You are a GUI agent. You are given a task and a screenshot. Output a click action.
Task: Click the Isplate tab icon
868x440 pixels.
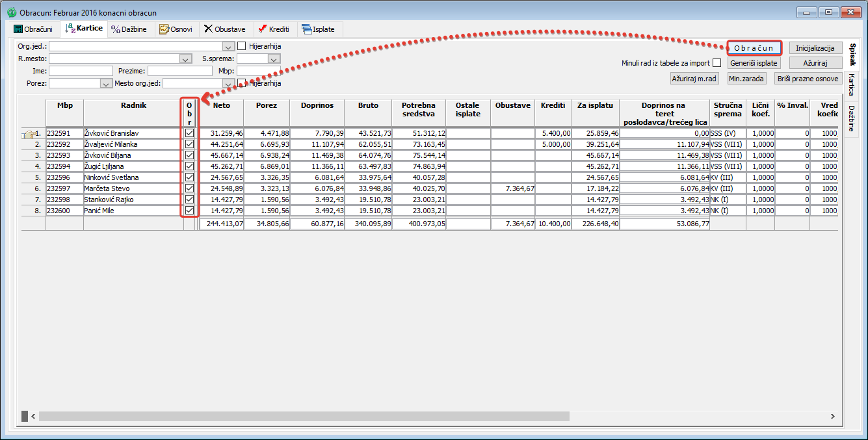306,29
